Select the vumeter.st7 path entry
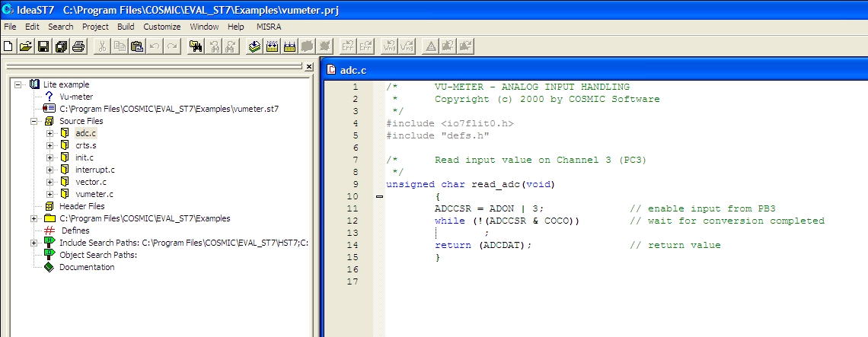The image size is (868, 337). 169,109
